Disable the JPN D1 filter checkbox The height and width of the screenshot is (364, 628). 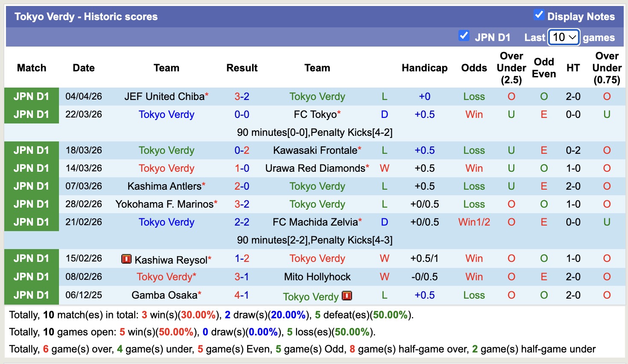coord(464,36)
